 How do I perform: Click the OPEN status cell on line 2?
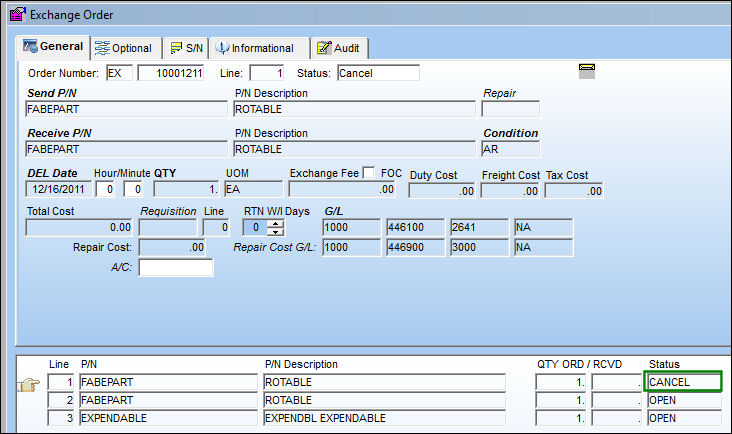(684, 400)
